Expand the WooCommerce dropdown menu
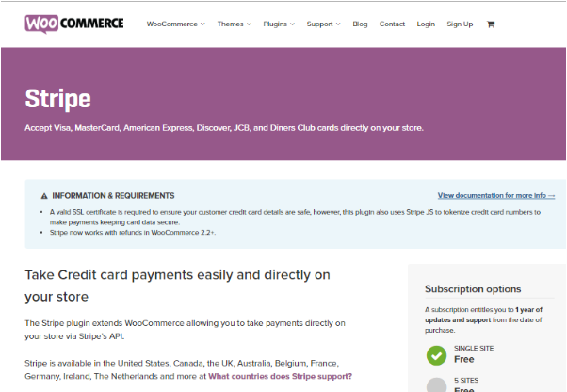Viewport: 567px width, 392px height. 176,24
